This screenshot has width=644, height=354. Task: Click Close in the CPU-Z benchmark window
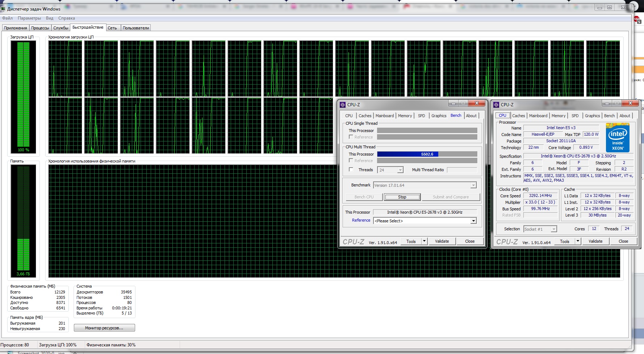(470, 241)
